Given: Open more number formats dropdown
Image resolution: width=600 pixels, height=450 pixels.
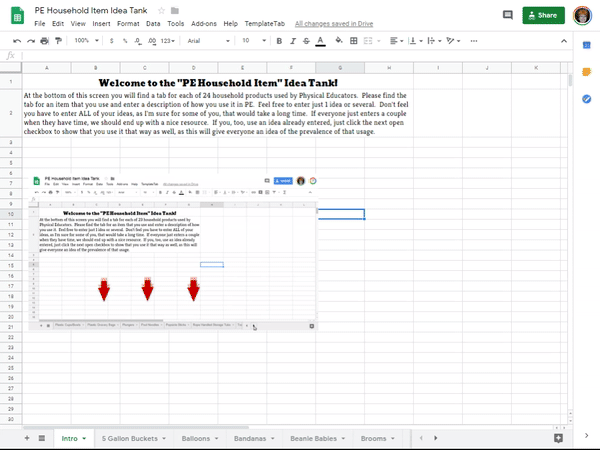Looking at the screenshot, I should (168, 41).
